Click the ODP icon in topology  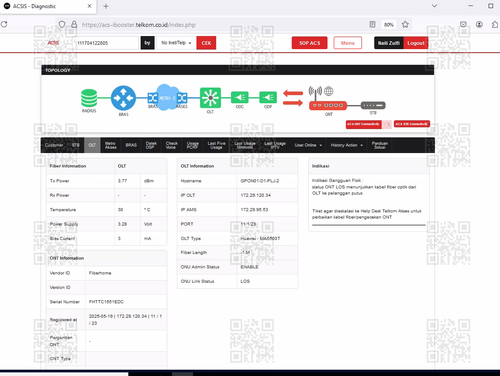pyautogui.click(x=268, y=97)
